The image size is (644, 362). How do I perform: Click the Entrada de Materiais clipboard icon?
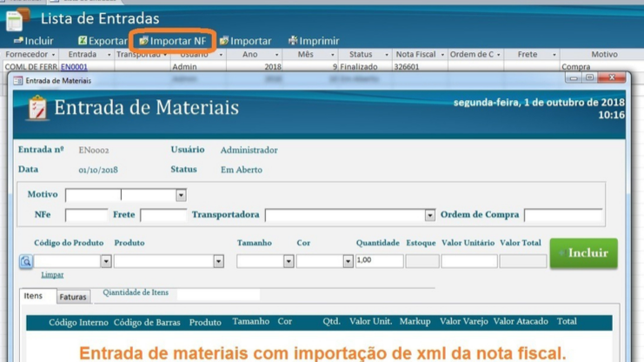coord(37,109)
